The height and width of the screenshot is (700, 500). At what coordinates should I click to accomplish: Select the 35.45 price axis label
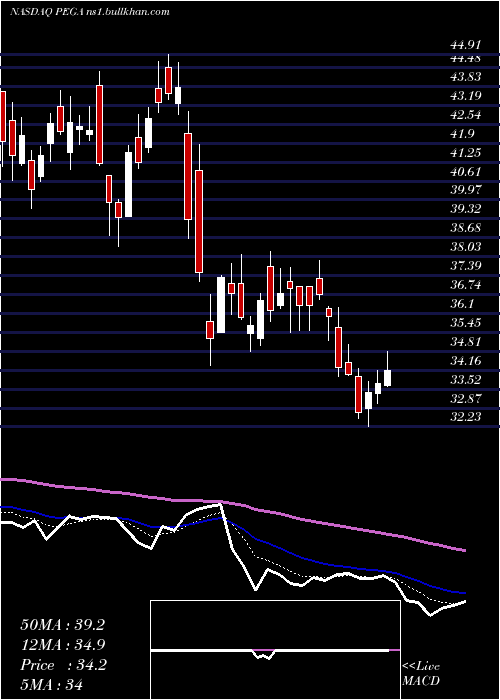(x=465, y=322)
